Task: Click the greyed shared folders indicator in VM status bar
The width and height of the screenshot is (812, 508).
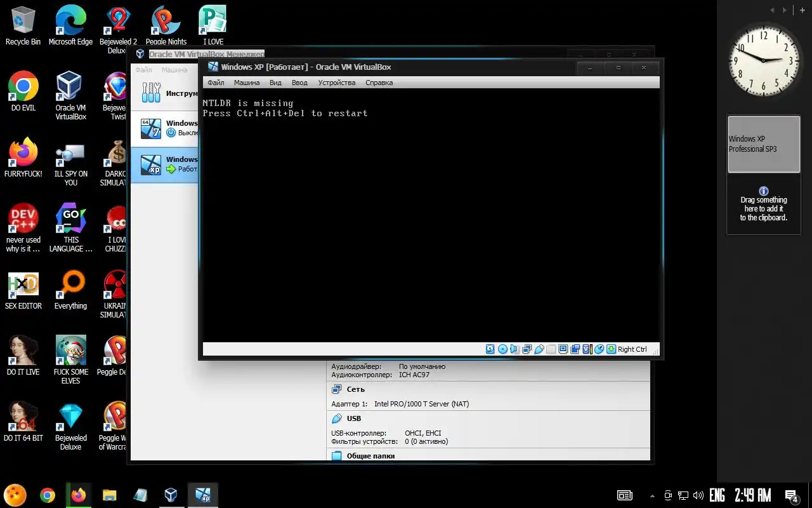Action: click(x=551, y=349)
